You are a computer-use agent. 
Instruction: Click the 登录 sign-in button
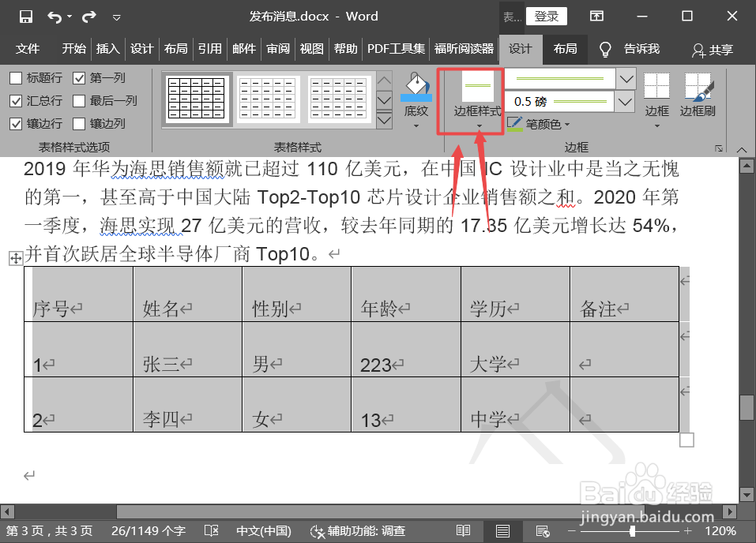pos(547,17)
